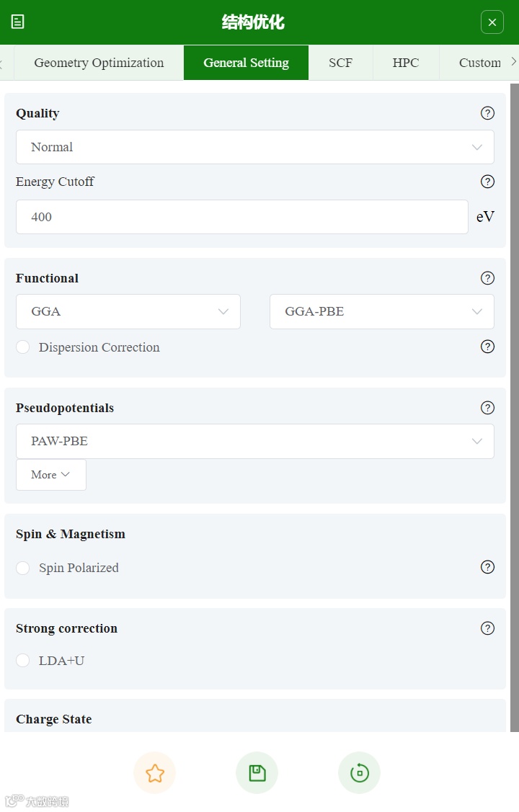
Task: Click the Energy Cutoff input field
Action: click(241, 217)
